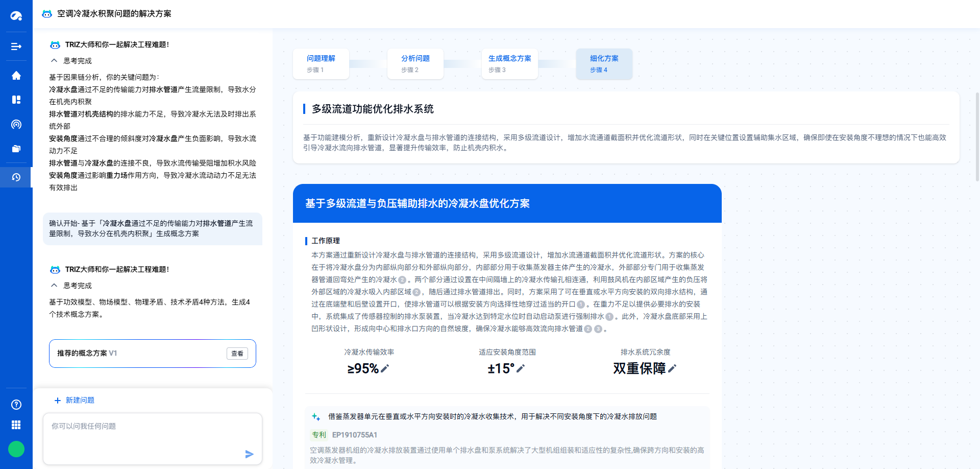Open the Home icon in sidebar
This screenshot has width=980, height=469.
coord(16,75)
